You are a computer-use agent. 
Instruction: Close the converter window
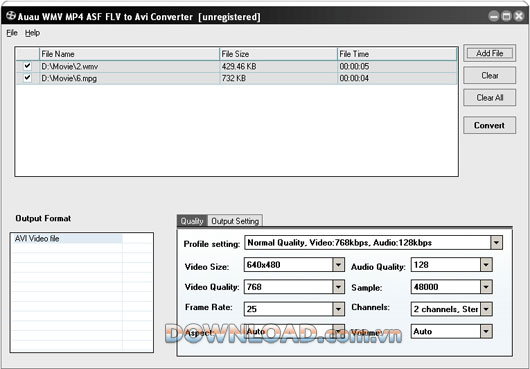coord(519,16)
